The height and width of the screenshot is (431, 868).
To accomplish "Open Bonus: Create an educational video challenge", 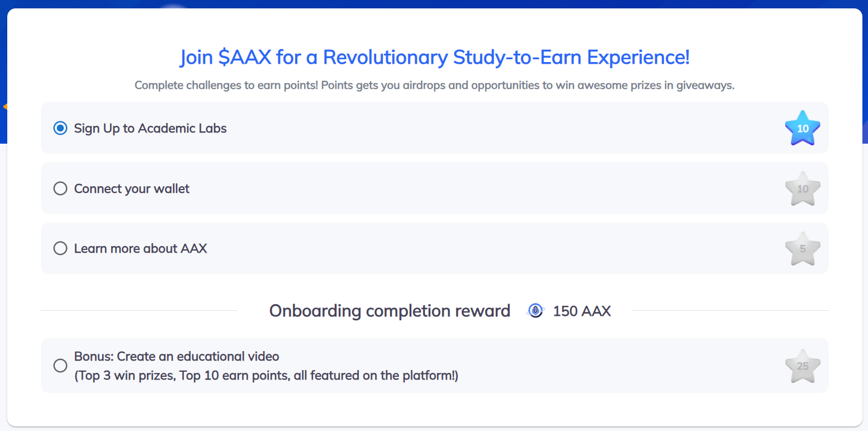I will pos(177,356).
